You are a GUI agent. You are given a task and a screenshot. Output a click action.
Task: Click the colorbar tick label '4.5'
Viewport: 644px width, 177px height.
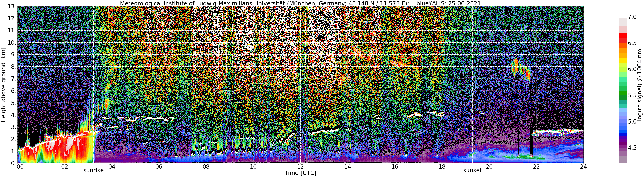pos(632,148)
